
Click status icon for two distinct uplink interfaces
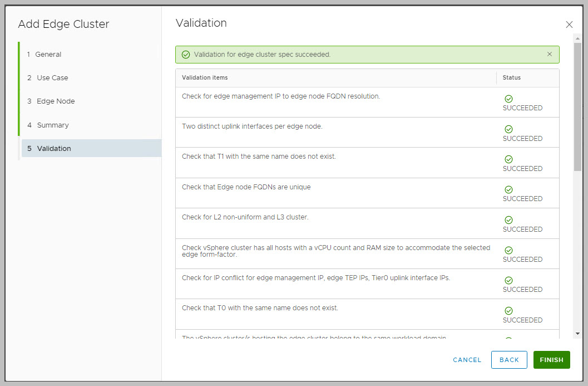point(508,129)
